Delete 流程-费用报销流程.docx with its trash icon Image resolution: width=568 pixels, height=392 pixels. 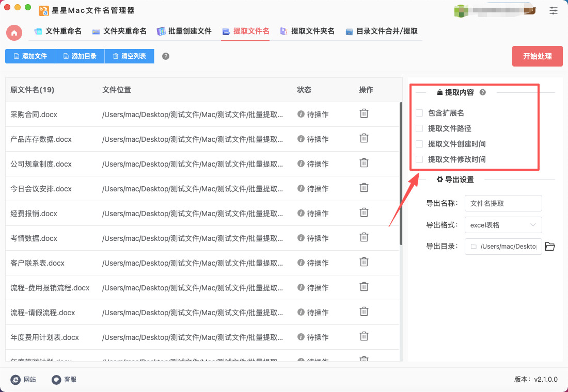click(x=364, y=287)
